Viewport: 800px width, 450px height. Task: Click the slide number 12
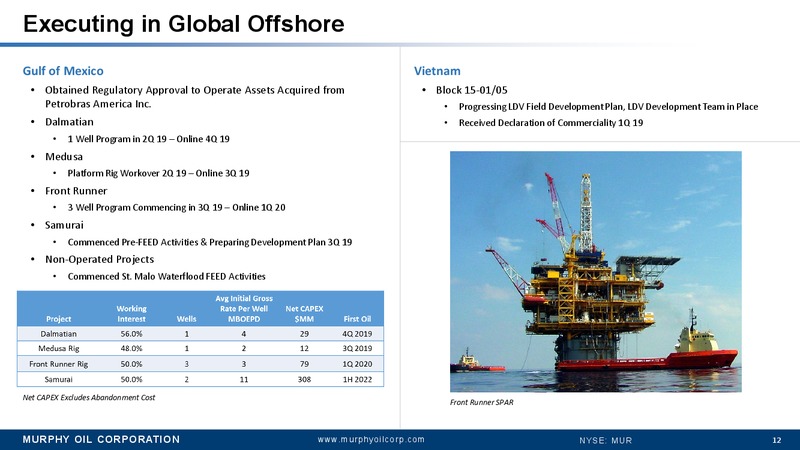777,440
